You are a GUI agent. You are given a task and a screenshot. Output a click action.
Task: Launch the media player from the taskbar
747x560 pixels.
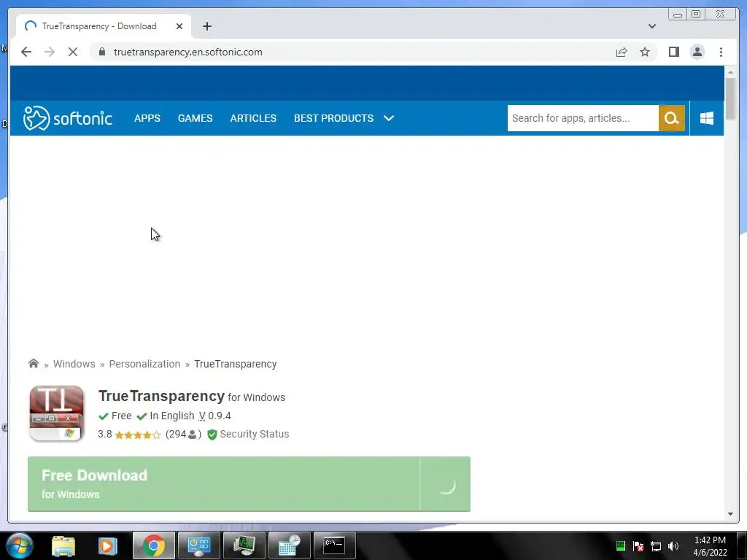pos(108,545)
